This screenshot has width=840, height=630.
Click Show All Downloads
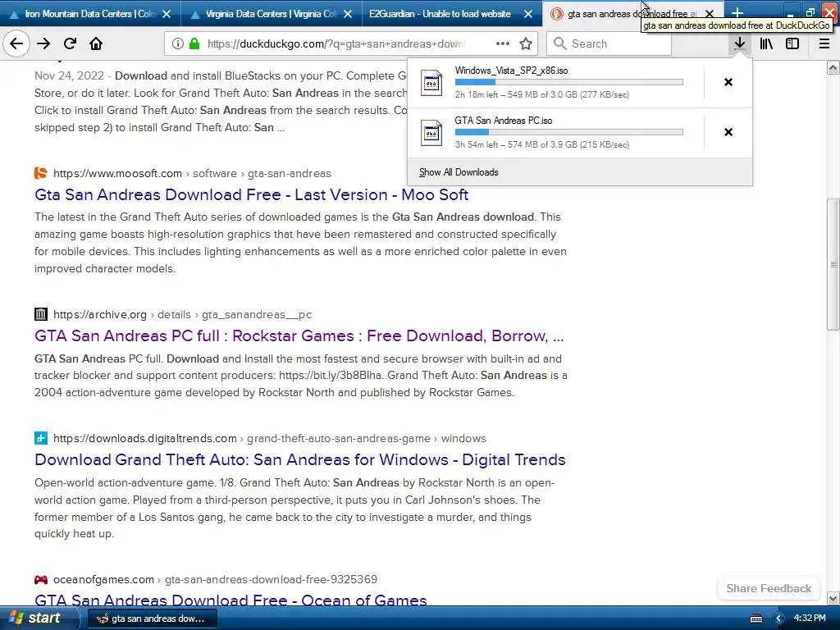[459, 172]
